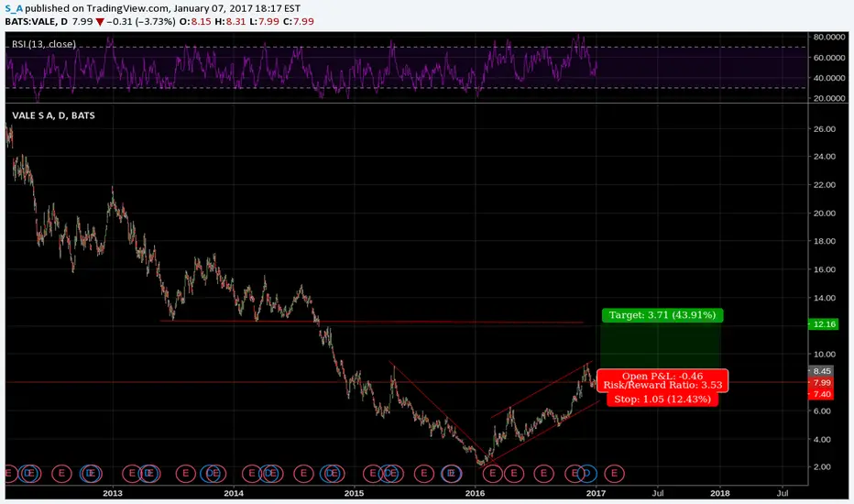Image resolution: width=854 pixels, height=504 pixels.
Task: Click the last earnings E marker after 2017
Action: [x=614, y=474]
